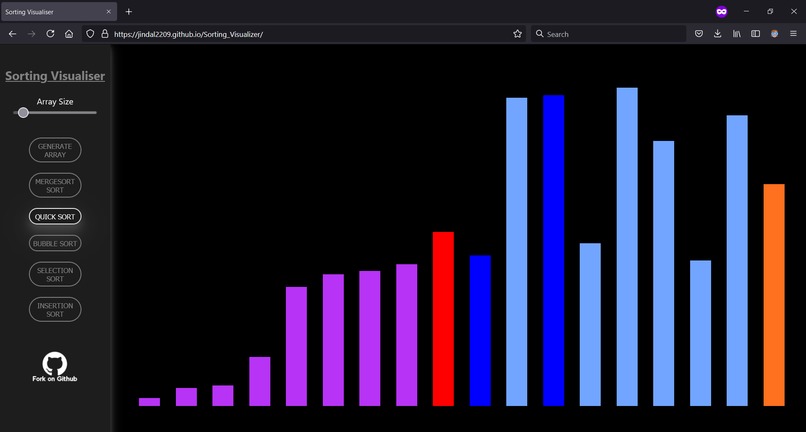The image size is (806, 432).
Task: Minimize the browser window
Action: pyautogui.click(x=746, y=11)
